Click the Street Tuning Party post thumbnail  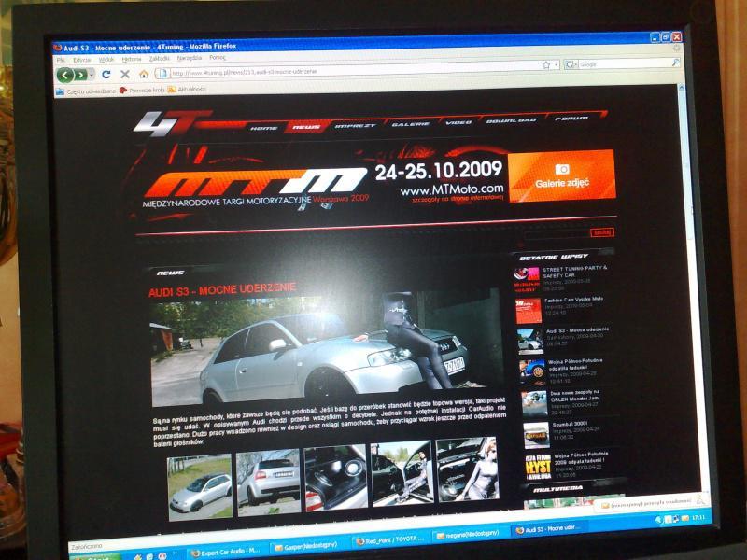[x=527, y=279]
